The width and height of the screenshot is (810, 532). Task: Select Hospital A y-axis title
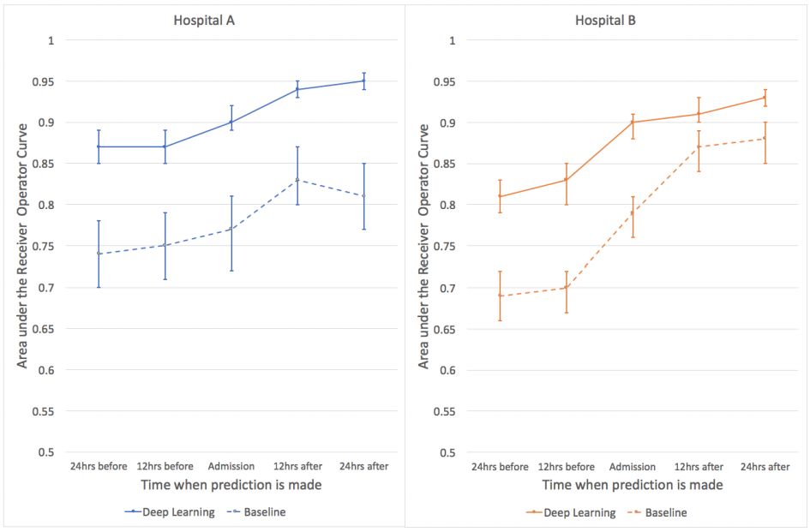click(x=23, y=246)
